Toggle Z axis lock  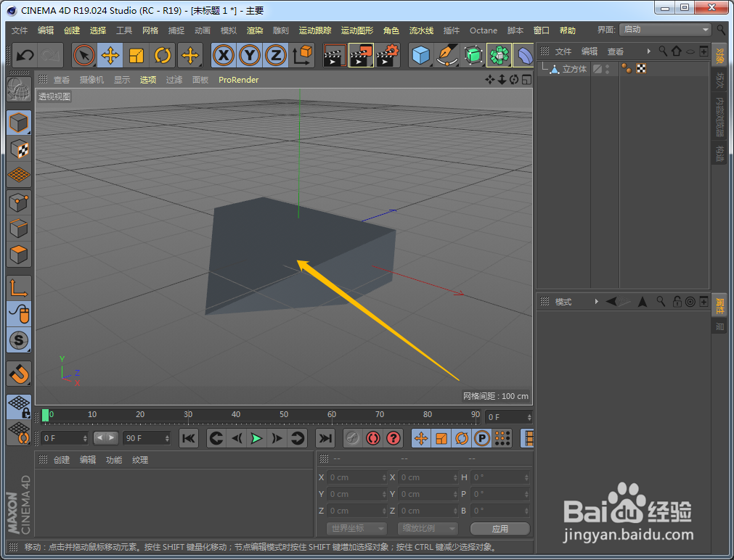click(276, 56)
